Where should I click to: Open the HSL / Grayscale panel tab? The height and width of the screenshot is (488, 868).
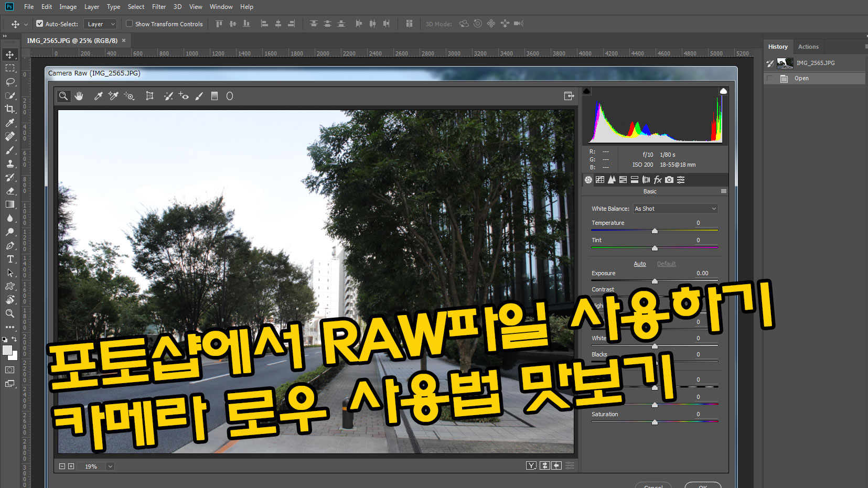623,180
